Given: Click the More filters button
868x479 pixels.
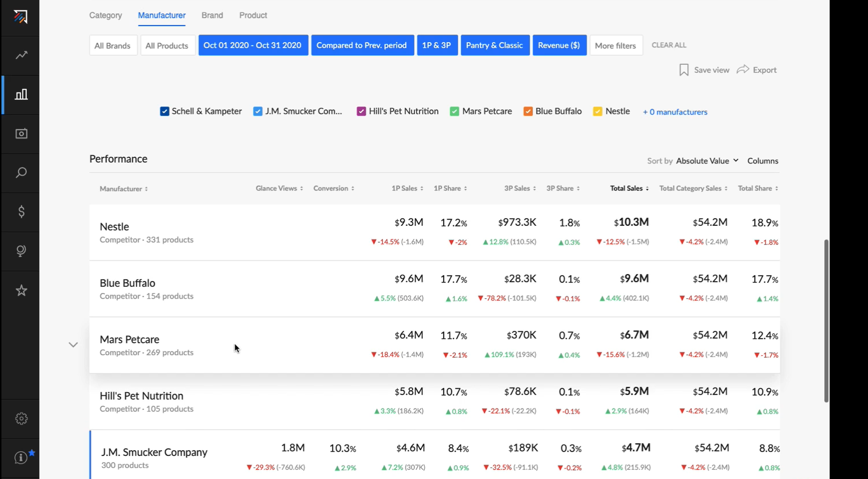Looking at the screenshot, I should pos(615,46).
